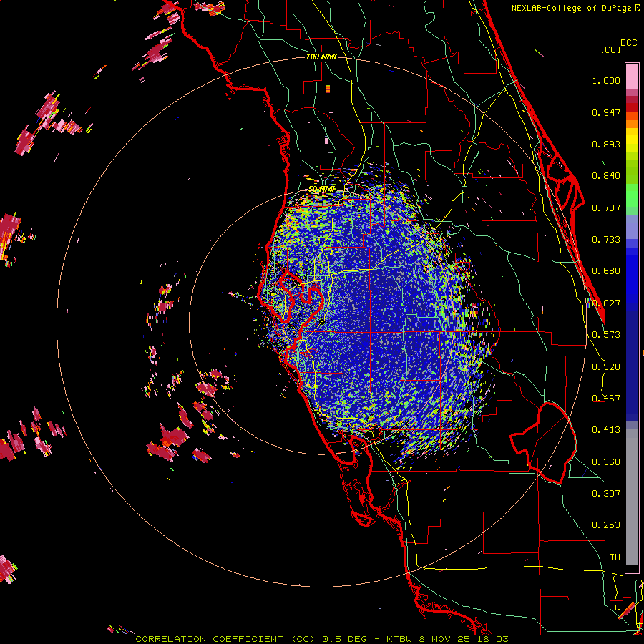Image resolution: width=644 pixels, height=644 pixels.
Task: Click the 0.893 value on the color scale
Action: 606,144
